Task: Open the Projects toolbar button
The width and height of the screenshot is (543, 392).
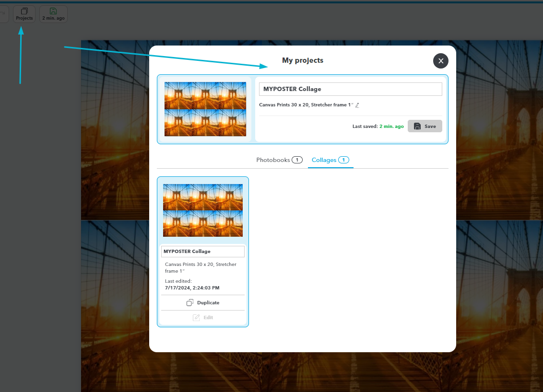Action: point(24,14)
